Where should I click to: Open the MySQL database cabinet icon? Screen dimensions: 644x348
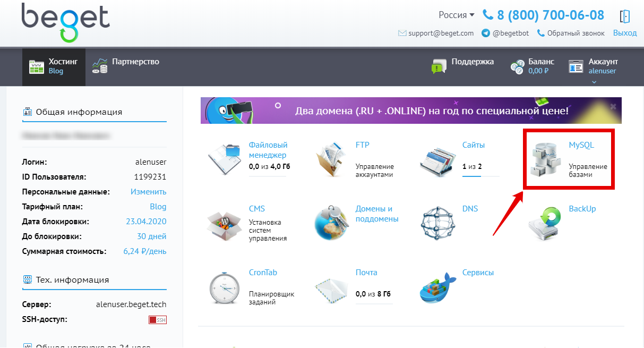546,159
